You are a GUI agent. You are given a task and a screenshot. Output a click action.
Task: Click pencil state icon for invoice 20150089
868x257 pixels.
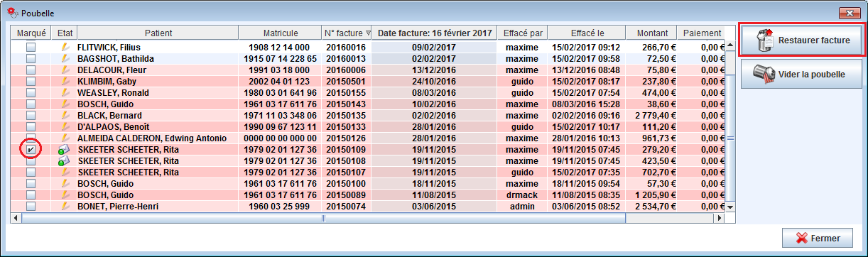tap(65, 195)
